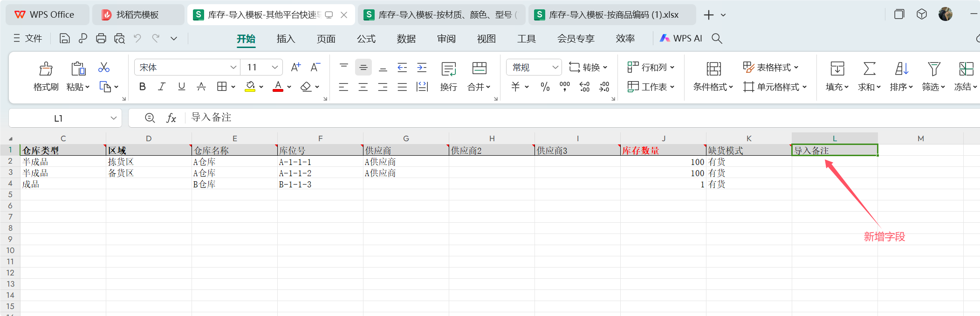Open the Review (审阅) ribbon tab
980x316 pixels.
446,39
